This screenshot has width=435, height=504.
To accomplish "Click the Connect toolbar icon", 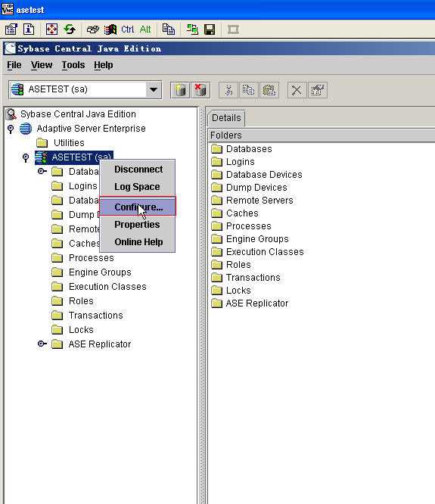I will tap(180, 90).
